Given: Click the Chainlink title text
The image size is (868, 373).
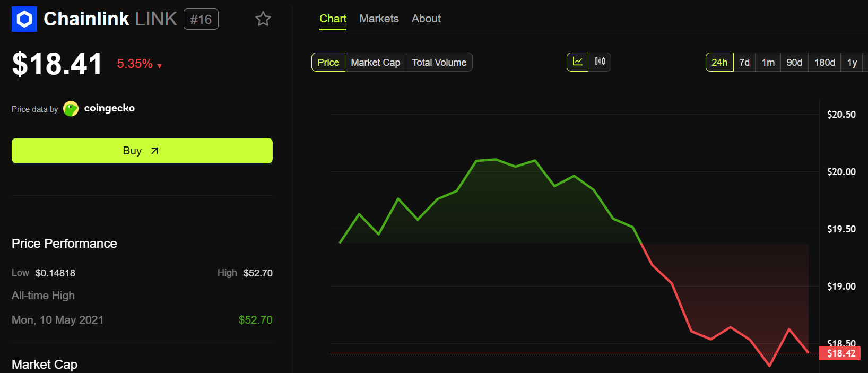Looking at the screenshot, I should point(86,19).
